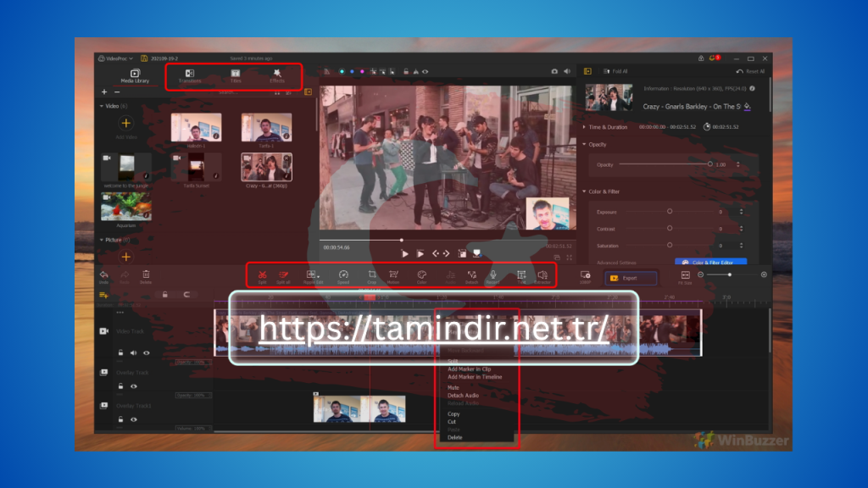Click the Add Video plus icon

pyautogui.click(x=126, y=123)
